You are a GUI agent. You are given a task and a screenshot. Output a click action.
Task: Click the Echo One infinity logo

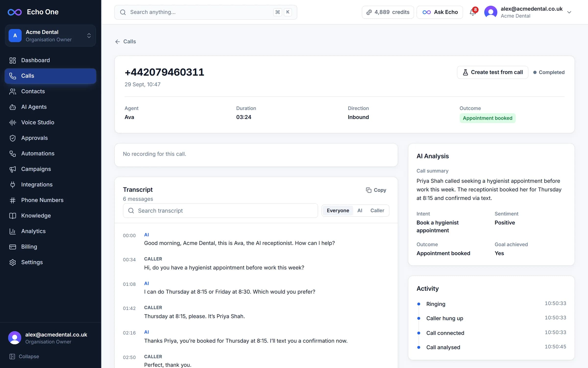point(15,12)
